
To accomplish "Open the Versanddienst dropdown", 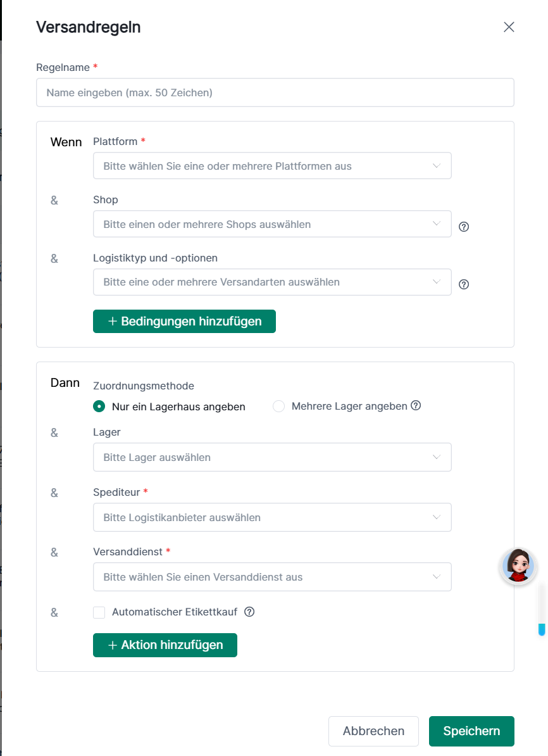I will tap(272, 577).
